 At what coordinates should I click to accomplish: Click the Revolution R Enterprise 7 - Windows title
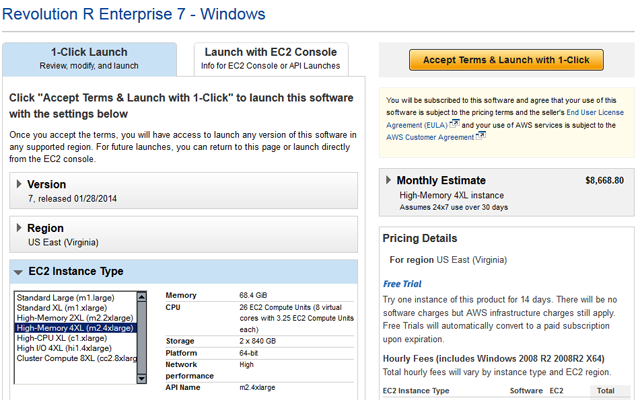coord(133,14)
